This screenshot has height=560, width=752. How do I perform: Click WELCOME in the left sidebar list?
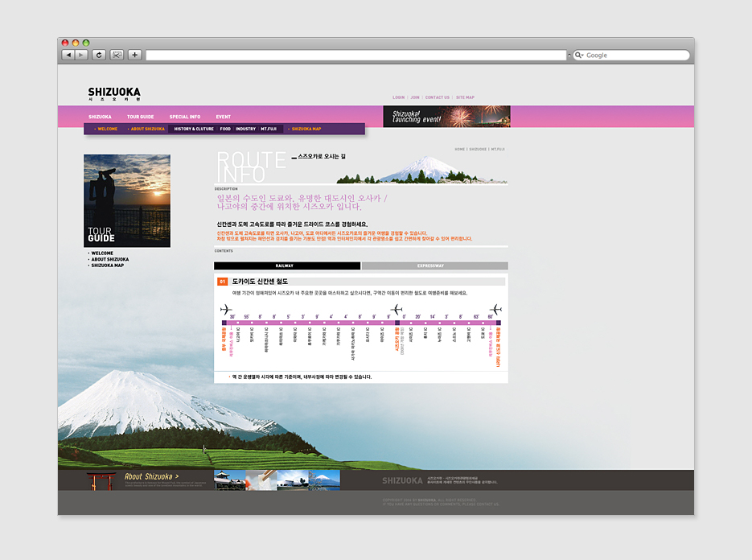102,253
